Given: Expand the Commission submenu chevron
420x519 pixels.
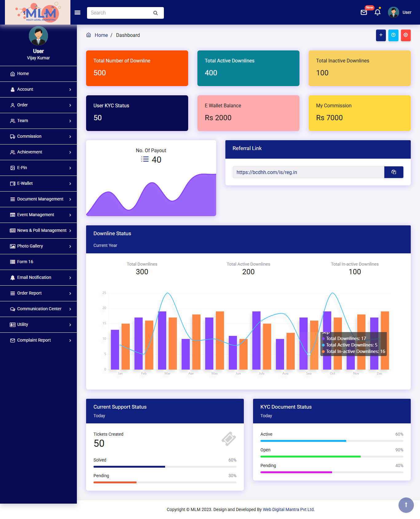Looking at the screenshot, I should tap(70, 137).
